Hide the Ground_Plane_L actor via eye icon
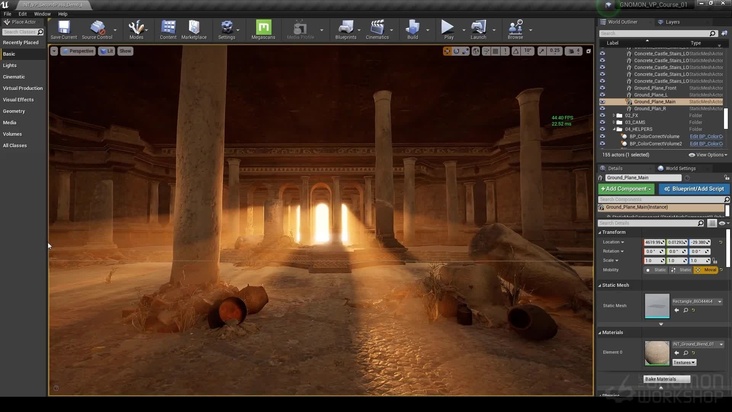The height and width of the screenshot is (412, 732). (x=602, y=95)
